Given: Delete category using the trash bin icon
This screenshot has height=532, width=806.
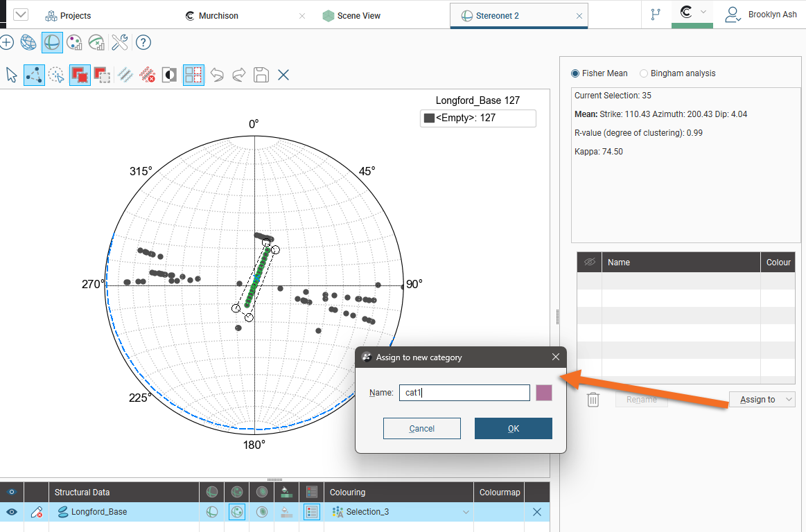Looking at the screenshot, I should 593,400.
